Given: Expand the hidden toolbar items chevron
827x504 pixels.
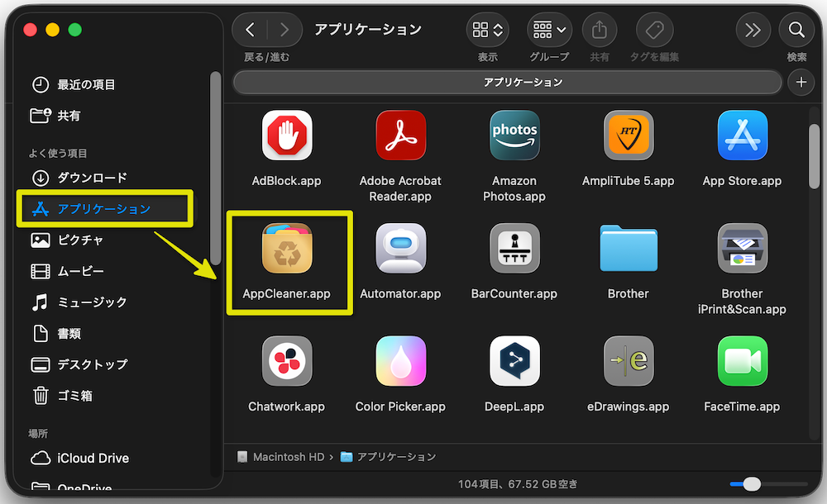Looking at the screenshot, I should pos(753,30).
